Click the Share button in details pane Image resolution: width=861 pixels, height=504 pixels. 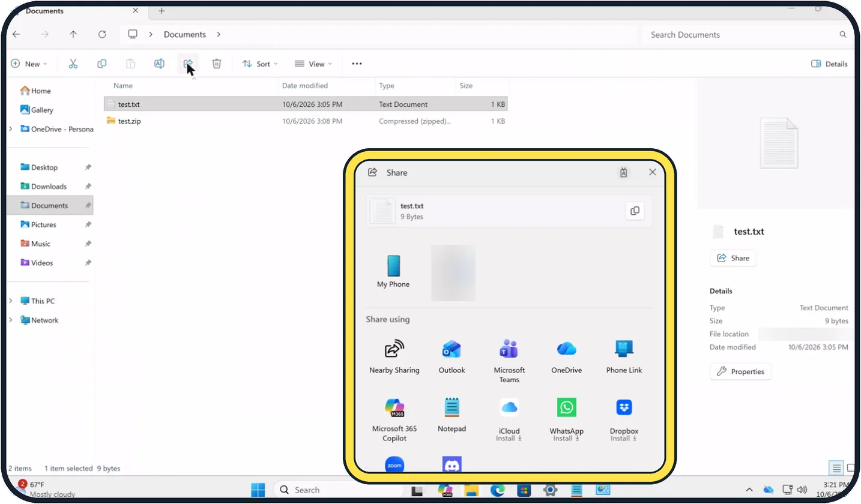733,258
